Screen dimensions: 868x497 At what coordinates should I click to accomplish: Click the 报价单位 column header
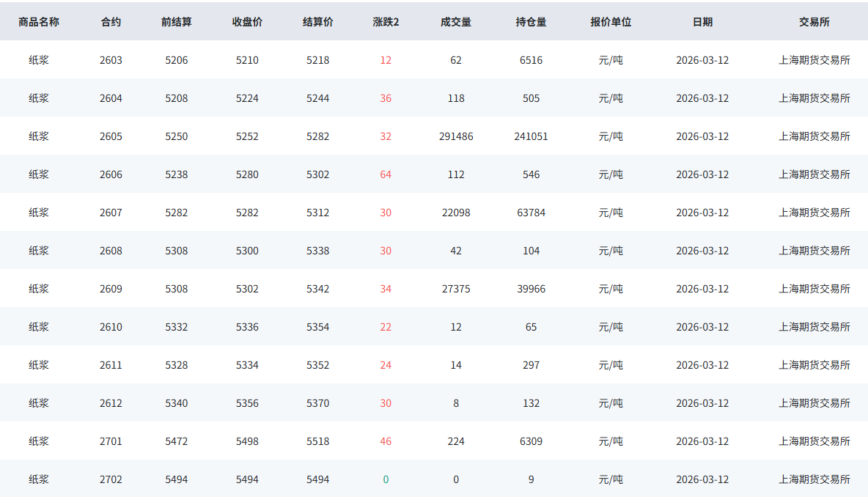pyautogui.click(x=611, y=22)
